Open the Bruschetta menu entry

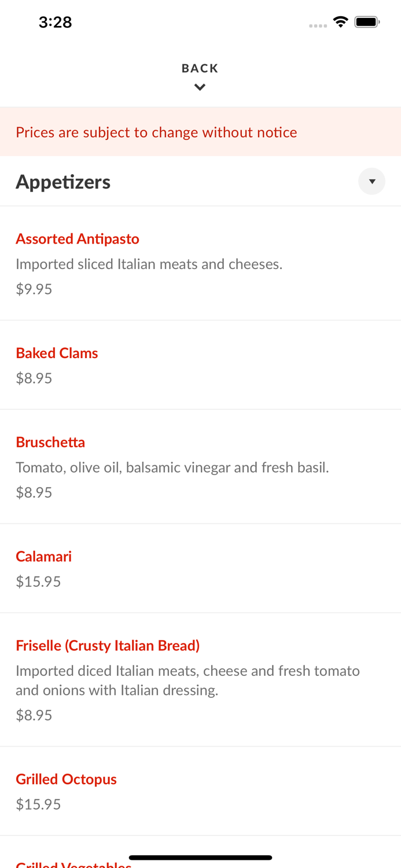[50, 442]
